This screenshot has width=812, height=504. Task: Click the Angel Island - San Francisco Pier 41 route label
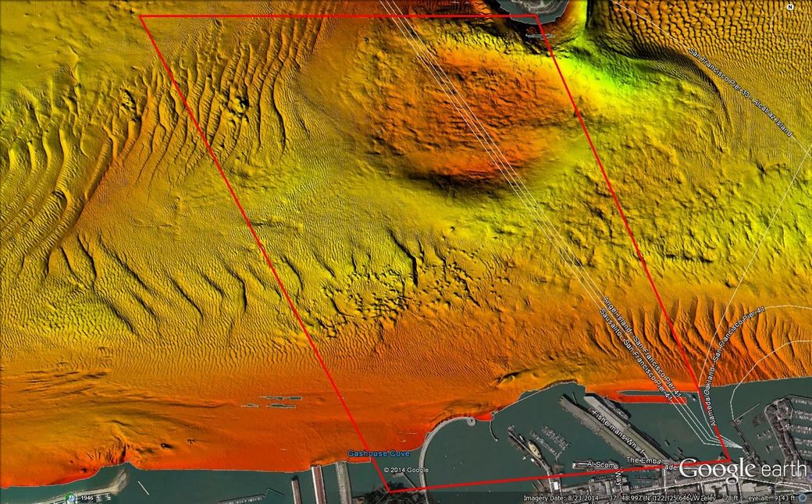point(642,343)
